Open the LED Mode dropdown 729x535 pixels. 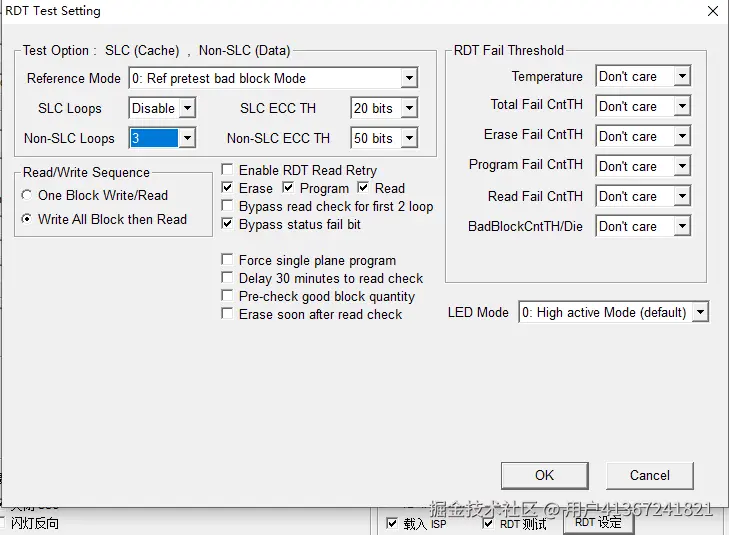700,312
